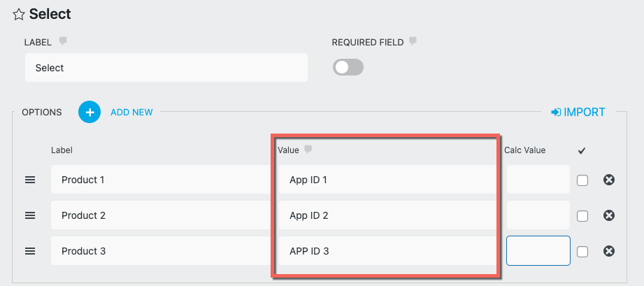Click the Value column help icon
The width and height of the screenshot is (644, 286).
point(308,150)
